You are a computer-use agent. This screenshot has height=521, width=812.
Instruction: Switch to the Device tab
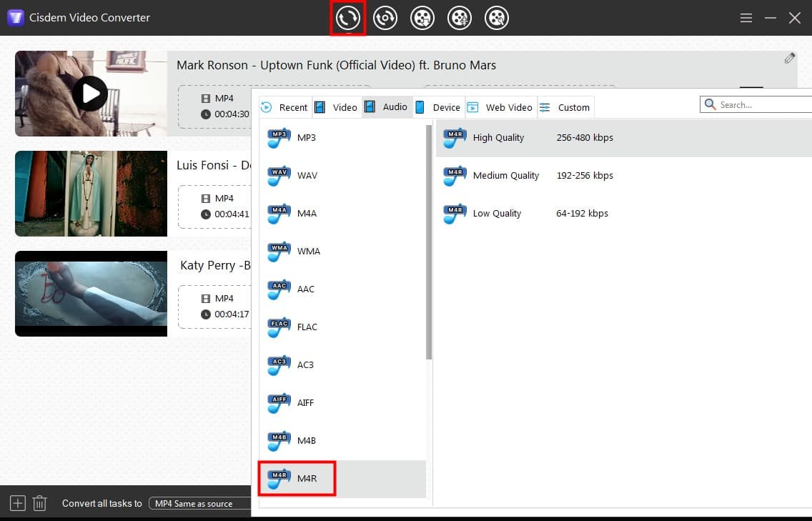(x=439, y=107)
